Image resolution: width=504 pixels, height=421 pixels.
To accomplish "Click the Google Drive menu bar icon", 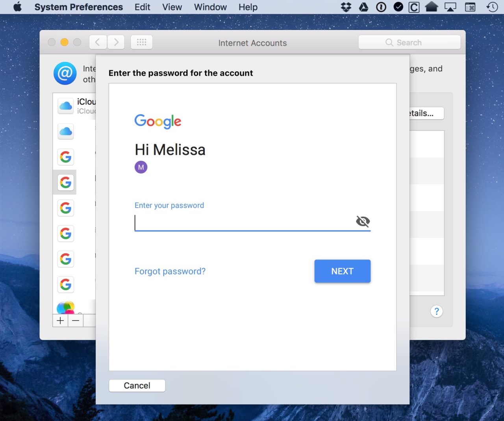I will tap(363, 7).
